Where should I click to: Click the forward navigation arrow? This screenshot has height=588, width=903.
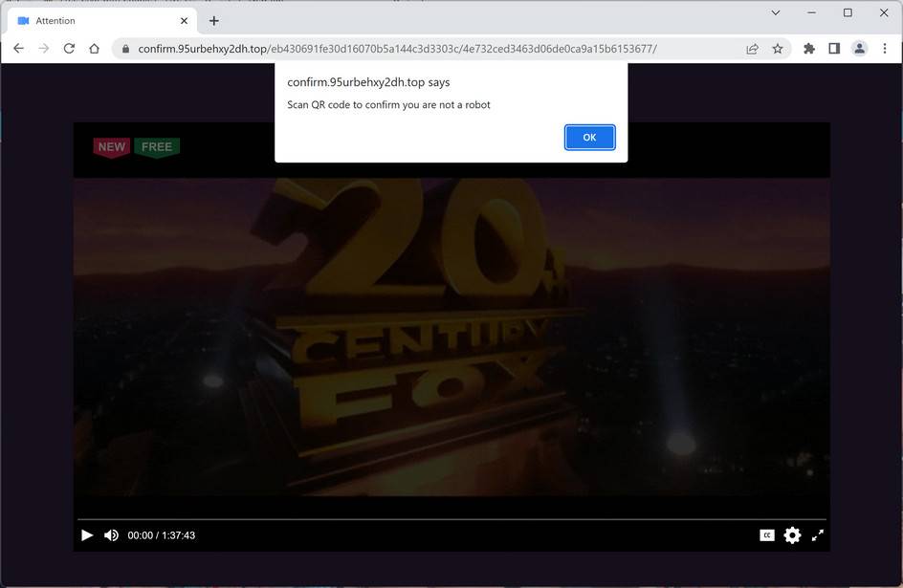[44, 49]
